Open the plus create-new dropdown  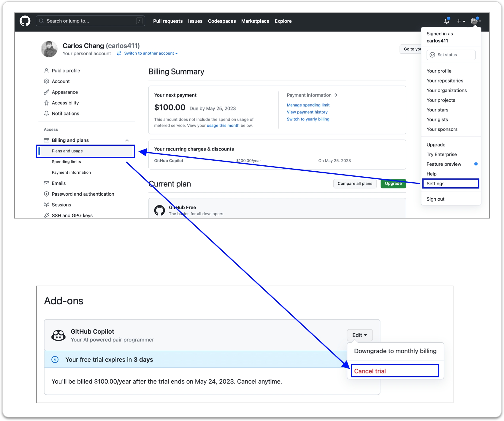coord(461,21)
